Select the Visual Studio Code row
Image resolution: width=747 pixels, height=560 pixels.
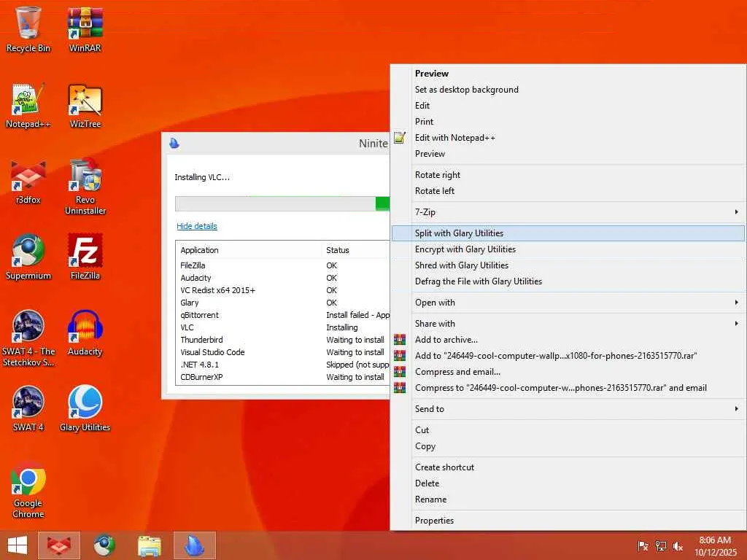(x=283, y=352)
